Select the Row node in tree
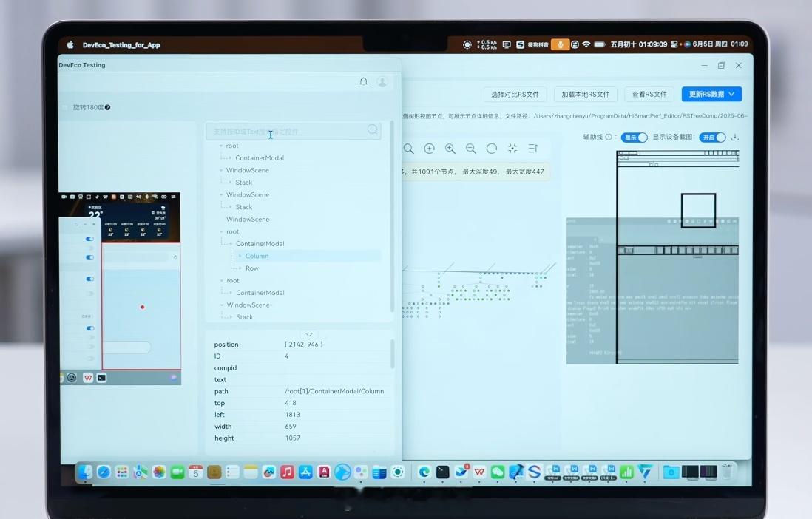Viewport: 812px width, 519px height. point(251,268)
